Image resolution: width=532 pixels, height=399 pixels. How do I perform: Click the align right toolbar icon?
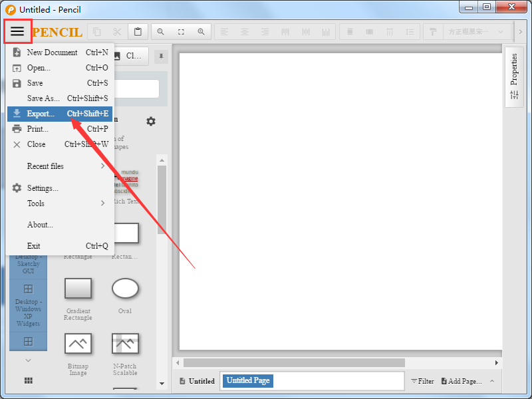click(x=265, y=32)
